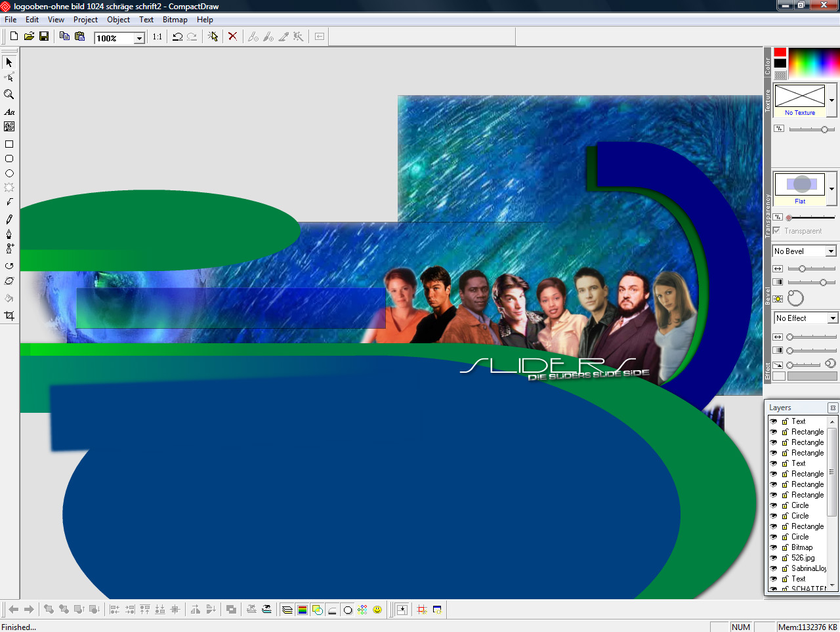
Task: Open the No Bevel dropdown
Action: 831,251
